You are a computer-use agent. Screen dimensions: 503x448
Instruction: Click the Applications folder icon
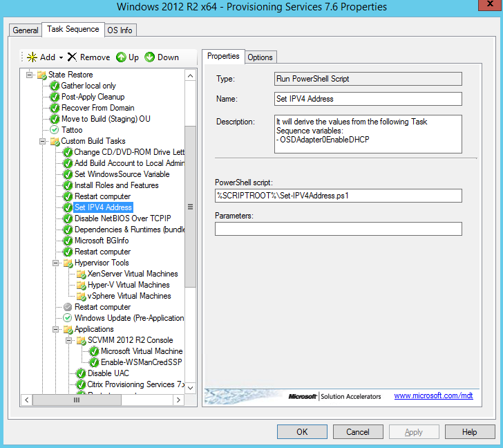point(68,330)
